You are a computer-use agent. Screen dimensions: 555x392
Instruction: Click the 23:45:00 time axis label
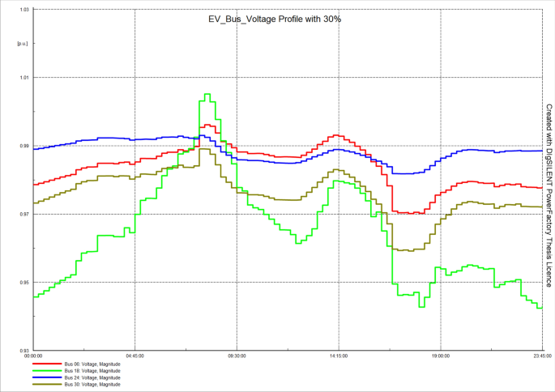pyautogui.click(x=542, y=356)
